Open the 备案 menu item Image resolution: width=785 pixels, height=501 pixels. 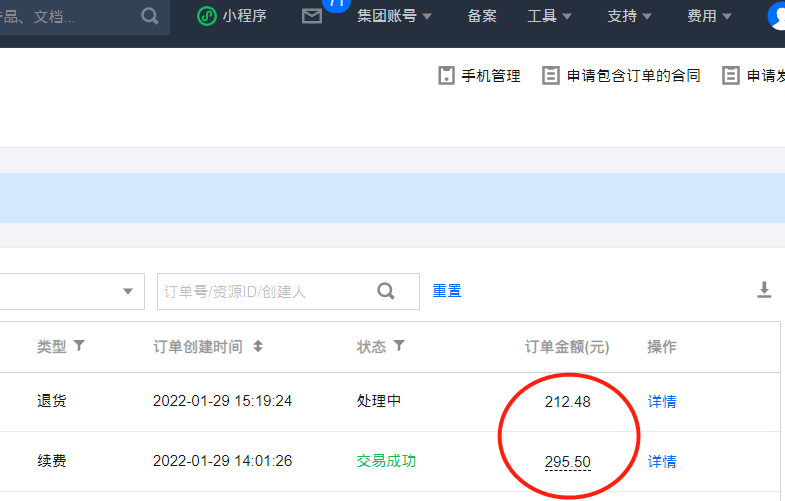(x=481, y=16)
